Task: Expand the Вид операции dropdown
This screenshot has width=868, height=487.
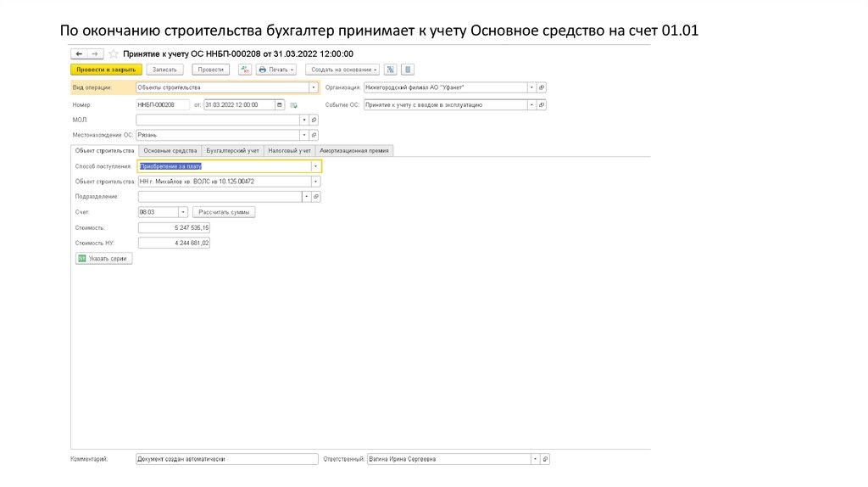Action: pyautogui.click(x=314, y=87)
